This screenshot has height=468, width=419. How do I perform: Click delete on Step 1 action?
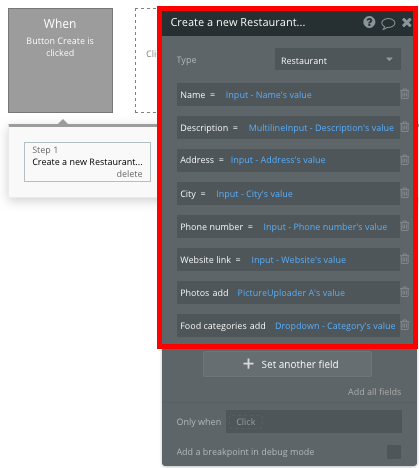click(x=129, y=174)
